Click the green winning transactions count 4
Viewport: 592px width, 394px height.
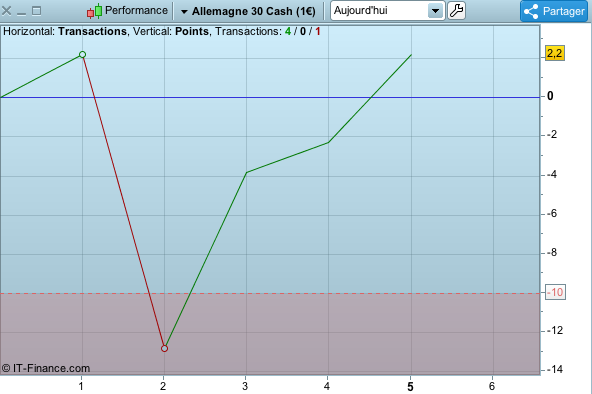288,31
